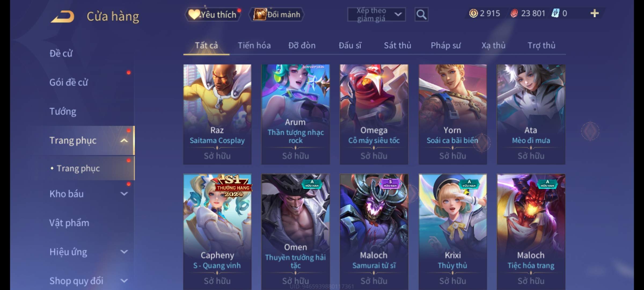
Task: Expand the Kho báu sidebar section
Action: coord(124,194)
